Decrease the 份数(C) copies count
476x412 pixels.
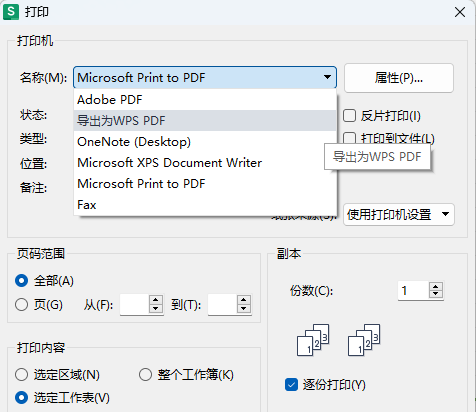[x=436, y=294]
